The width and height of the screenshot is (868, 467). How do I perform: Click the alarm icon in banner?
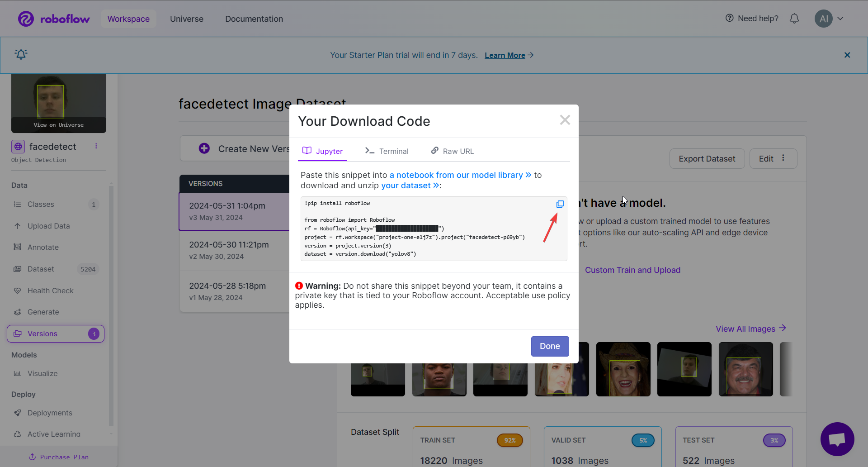(x=21, y=54)
